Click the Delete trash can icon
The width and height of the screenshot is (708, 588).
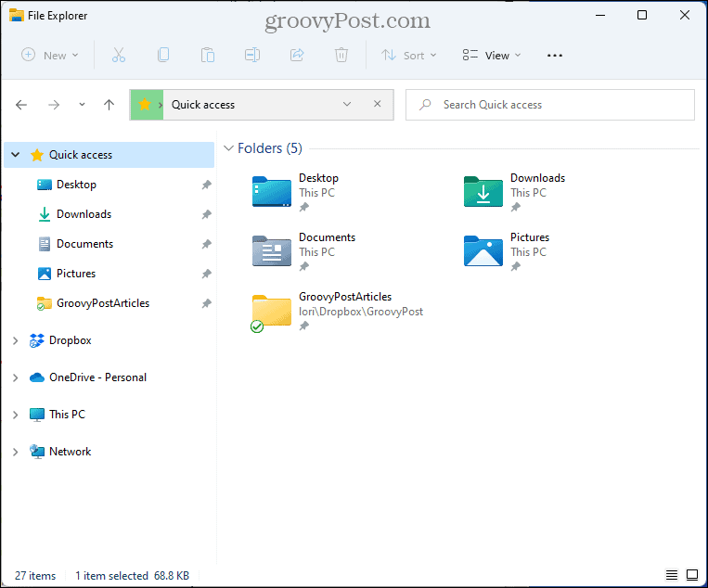[x=341, y=55]
